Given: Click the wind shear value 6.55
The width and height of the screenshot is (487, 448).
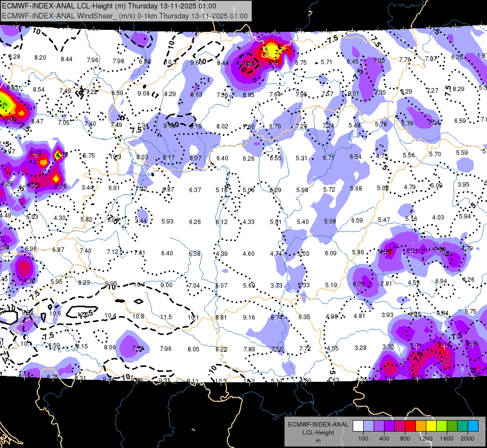Looking at the screenshot, I should click(x=275, y=158).
